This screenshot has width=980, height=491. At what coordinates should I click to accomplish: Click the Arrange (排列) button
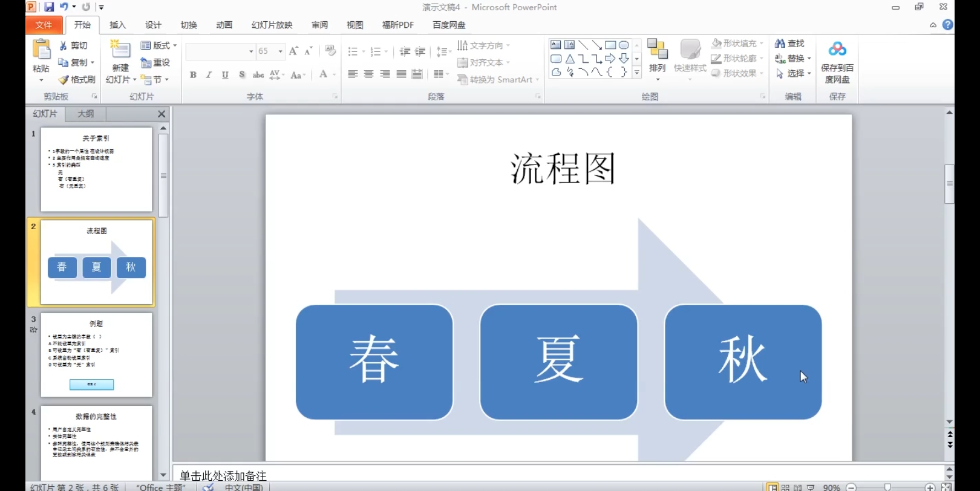tap(658, 60)
